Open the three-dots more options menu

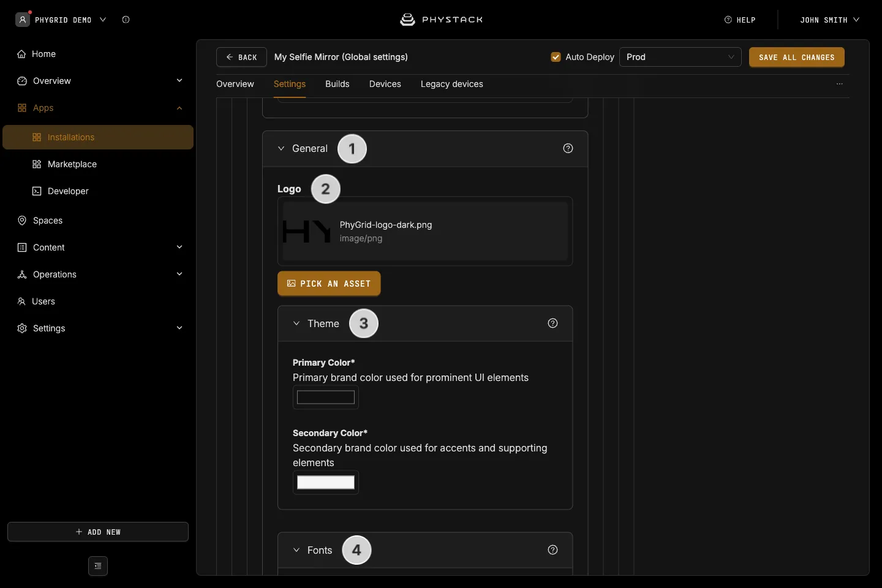(x=840, y=84)
